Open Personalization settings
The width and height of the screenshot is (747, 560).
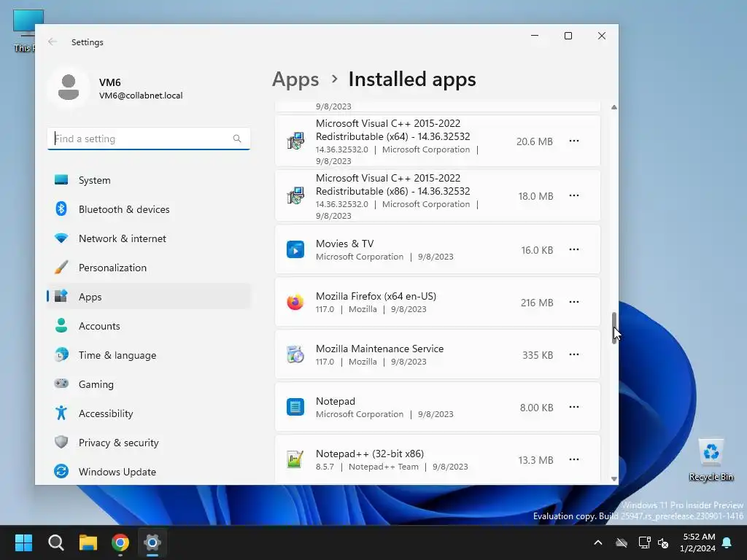pyautogui.click(x=148, y=268)
